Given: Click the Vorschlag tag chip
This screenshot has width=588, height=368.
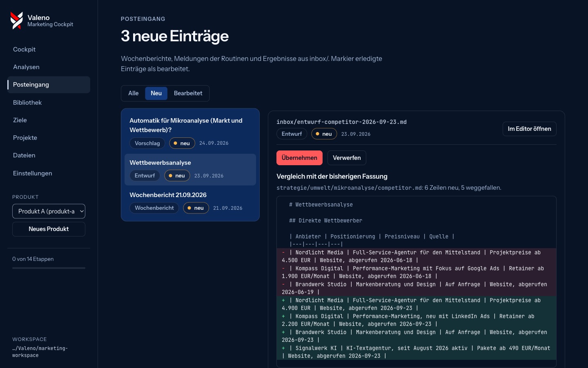Looking at the screenshot, I should 147,143.
